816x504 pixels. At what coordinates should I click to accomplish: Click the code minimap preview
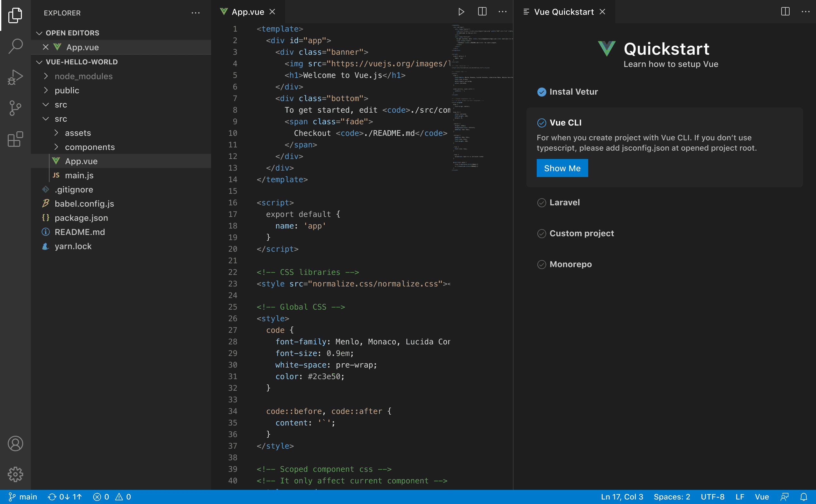tap(482, 98)
